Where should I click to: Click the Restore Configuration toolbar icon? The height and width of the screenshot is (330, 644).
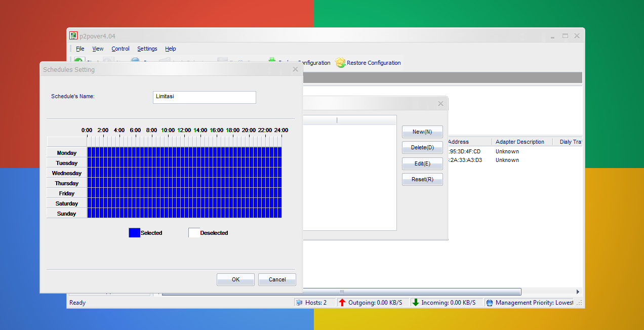[x=340, y=63]
